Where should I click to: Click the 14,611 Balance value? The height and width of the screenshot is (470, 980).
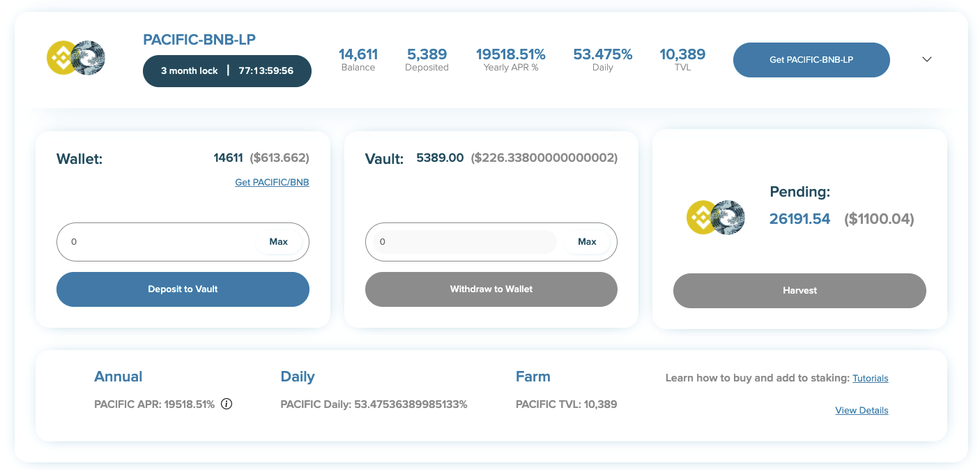click(x=358, y=54)
